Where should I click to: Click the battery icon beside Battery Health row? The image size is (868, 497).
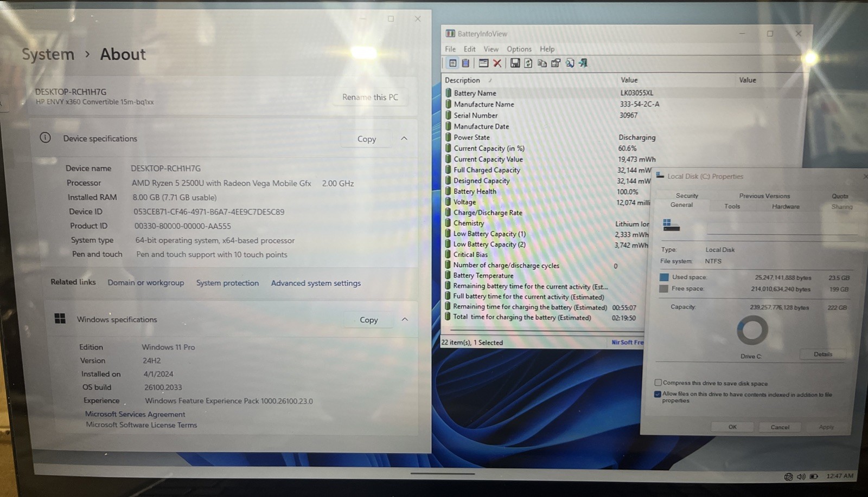coord(448,191)
